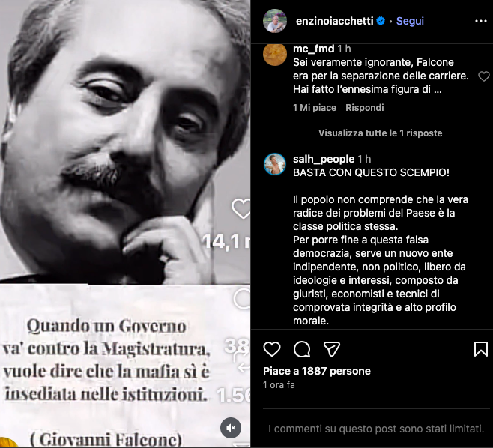Reply to mc_fmd via Rispondi

pyautogui.click(x=364, y=108)
